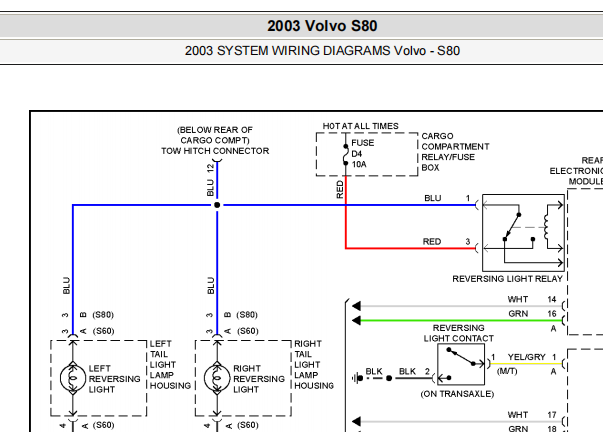
Task: Click the 'WHT' label at pin 17
Action: pos(518,415)
